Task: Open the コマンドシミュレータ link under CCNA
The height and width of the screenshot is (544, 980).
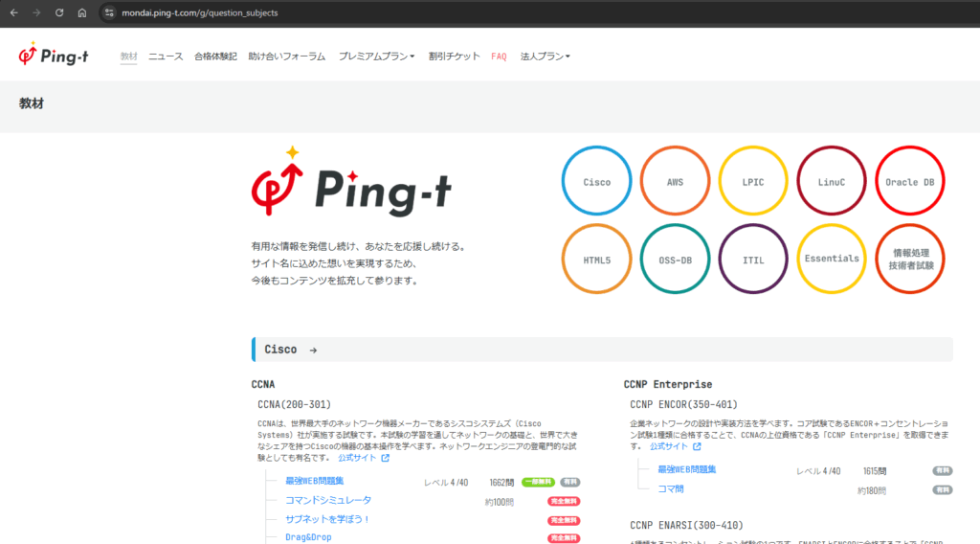Action: pyautogui.click(x=328, y=500)
